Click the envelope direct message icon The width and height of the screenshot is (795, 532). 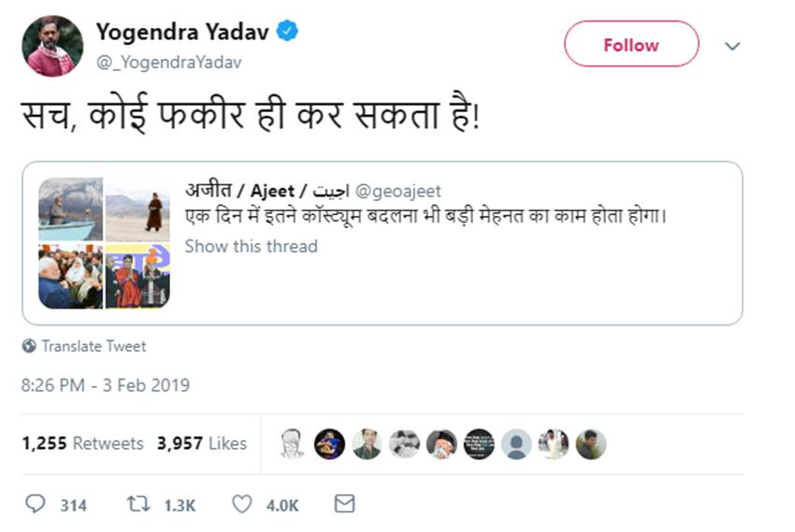coord(344,504)
